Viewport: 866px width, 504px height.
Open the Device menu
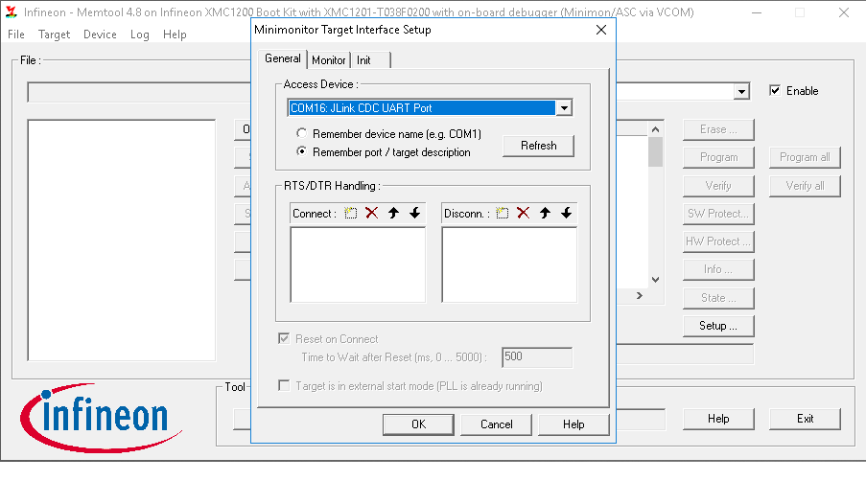(100, 34)
